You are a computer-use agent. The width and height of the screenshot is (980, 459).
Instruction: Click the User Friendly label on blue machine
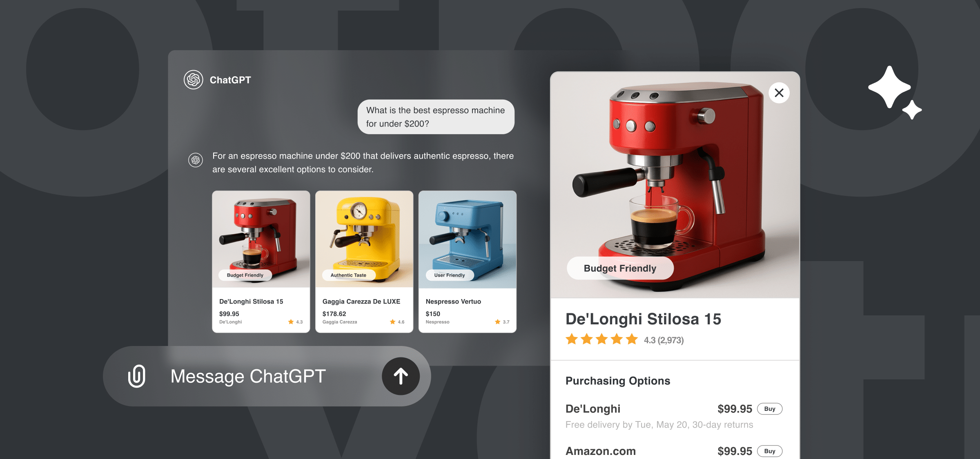(x=450, y=275)
